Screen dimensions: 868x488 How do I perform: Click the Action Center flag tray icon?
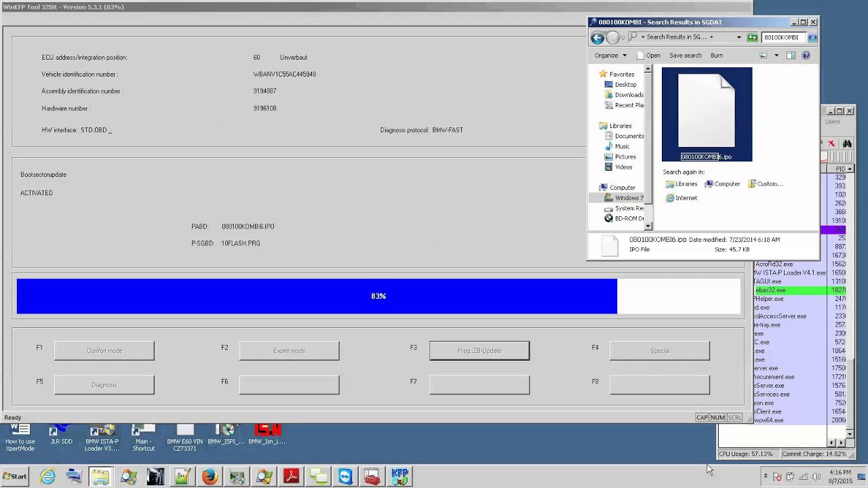click(x=778, y=477)
